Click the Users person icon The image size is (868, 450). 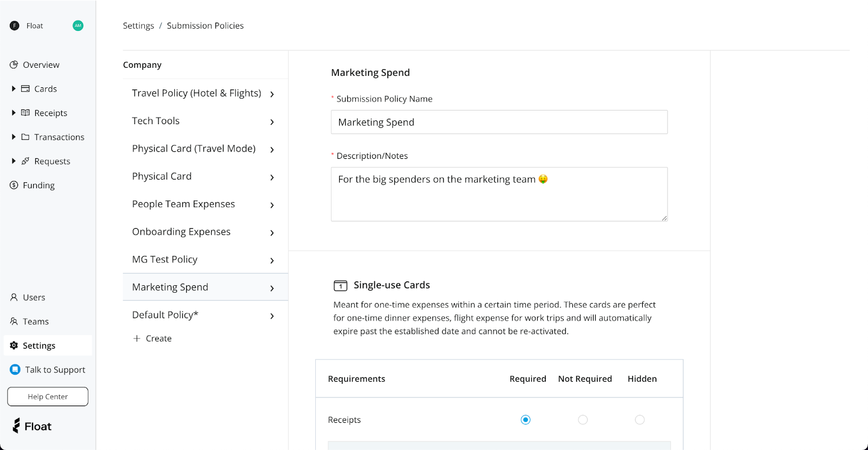(14, 297)
